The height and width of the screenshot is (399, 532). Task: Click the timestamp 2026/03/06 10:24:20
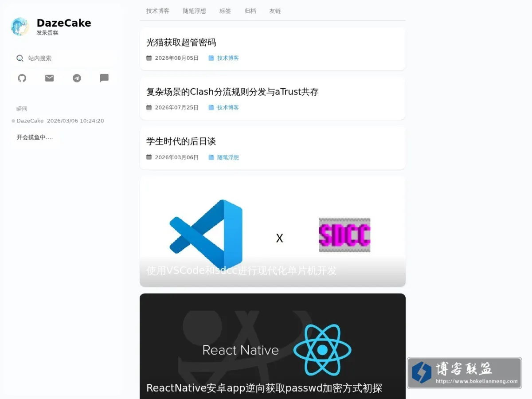tap(75, 121)
